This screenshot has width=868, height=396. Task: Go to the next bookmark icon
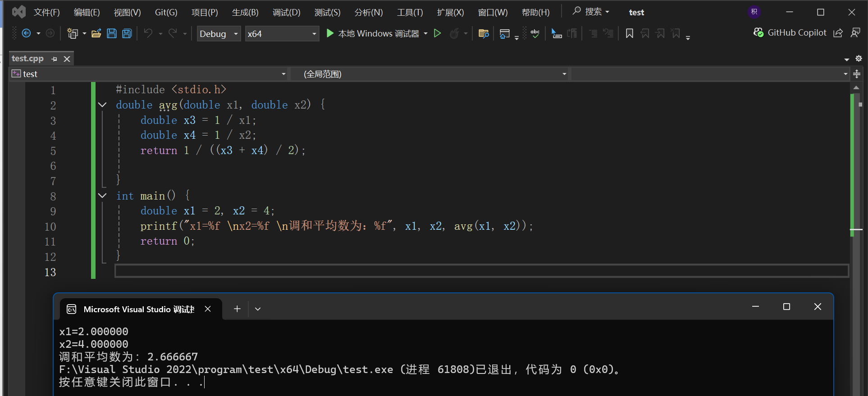pos(660,33)
